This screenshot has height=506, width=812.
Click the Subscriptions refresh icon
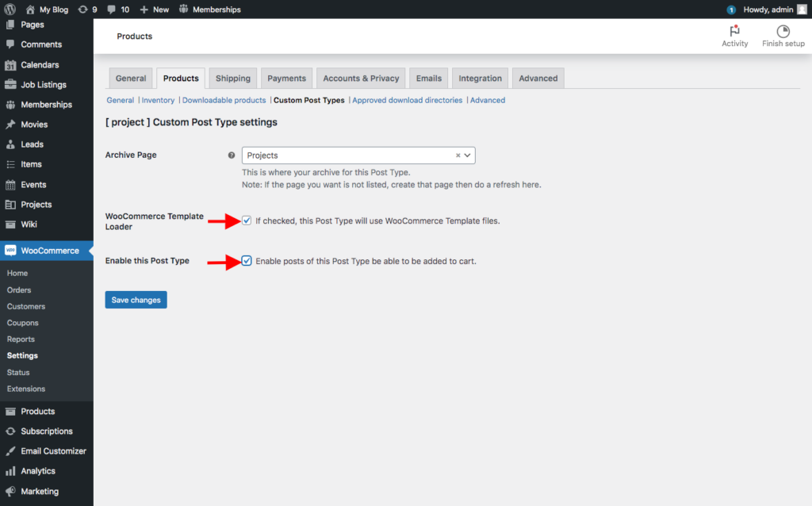click(10, 431)
